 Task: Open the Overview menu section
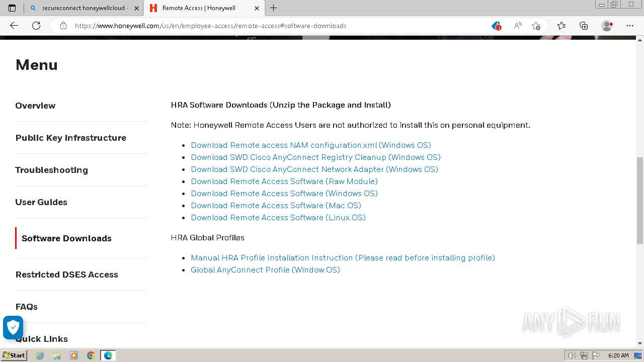(x=35, y=106)
